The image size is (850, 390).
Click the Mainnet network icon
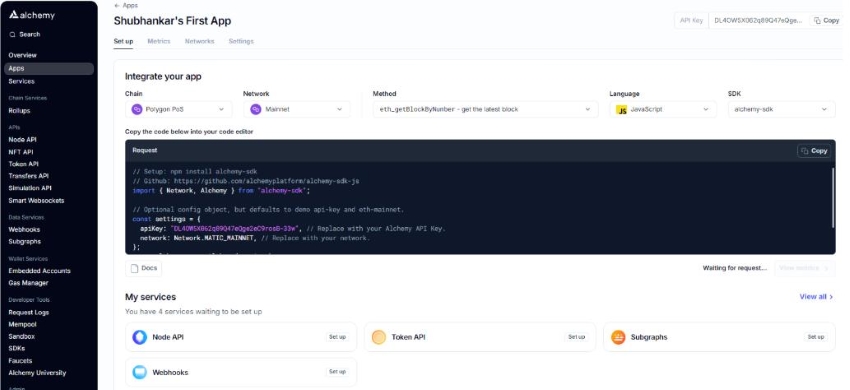(x=256, y=109)
